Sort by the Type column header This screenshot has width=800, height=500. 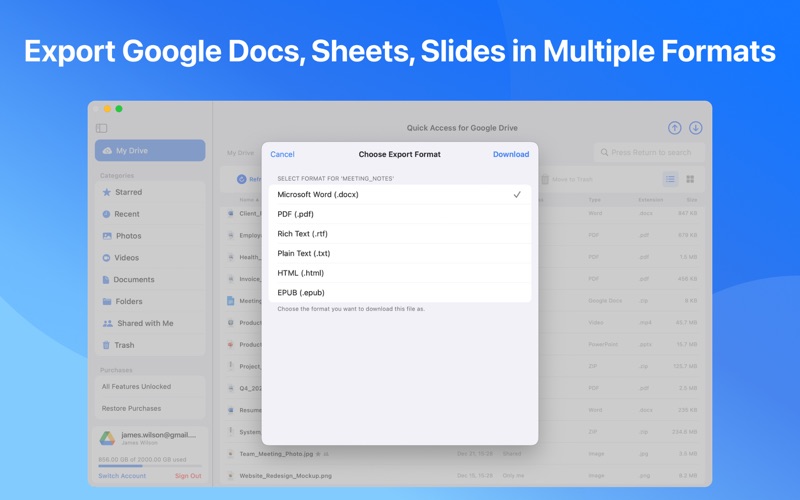pos(594,200)
